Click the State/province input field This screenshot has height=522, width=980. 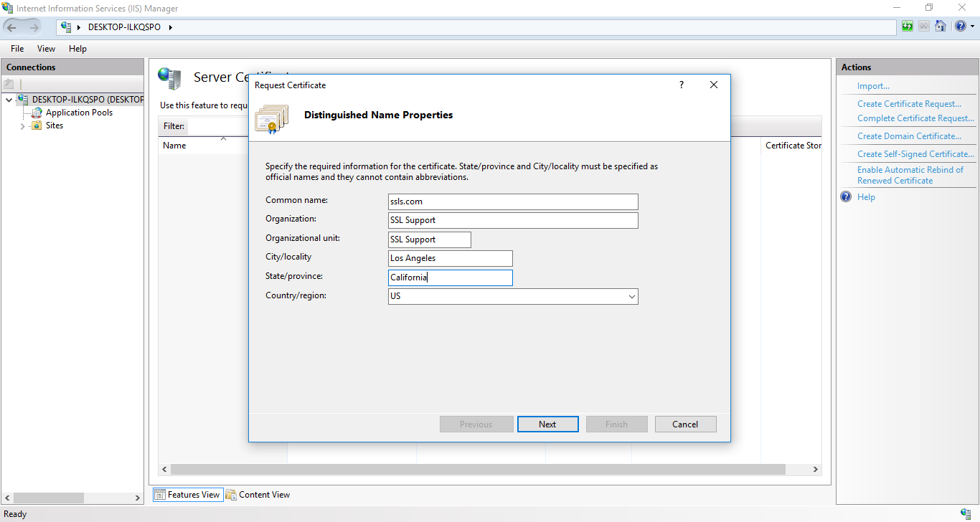point(451,277)
